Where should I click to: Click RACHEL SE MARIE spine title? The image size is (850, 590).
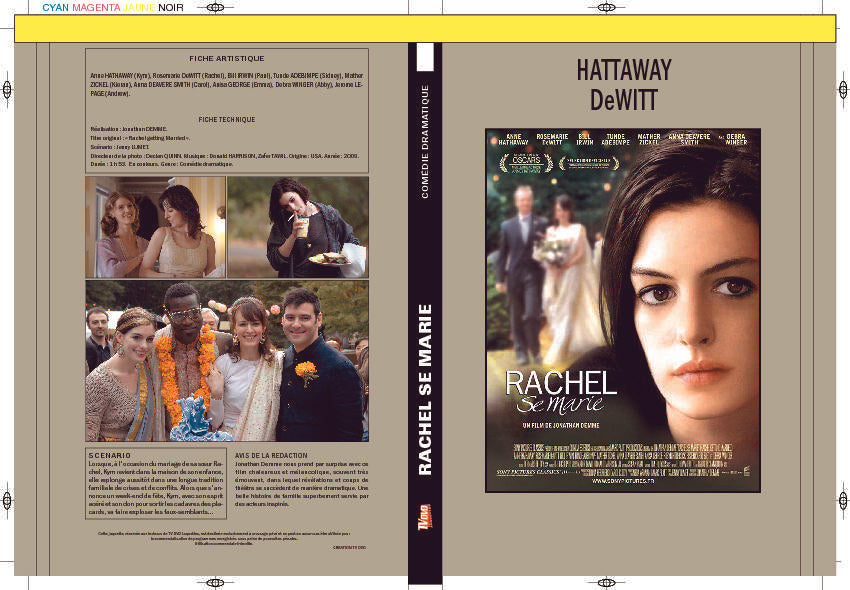coord(425,389)
